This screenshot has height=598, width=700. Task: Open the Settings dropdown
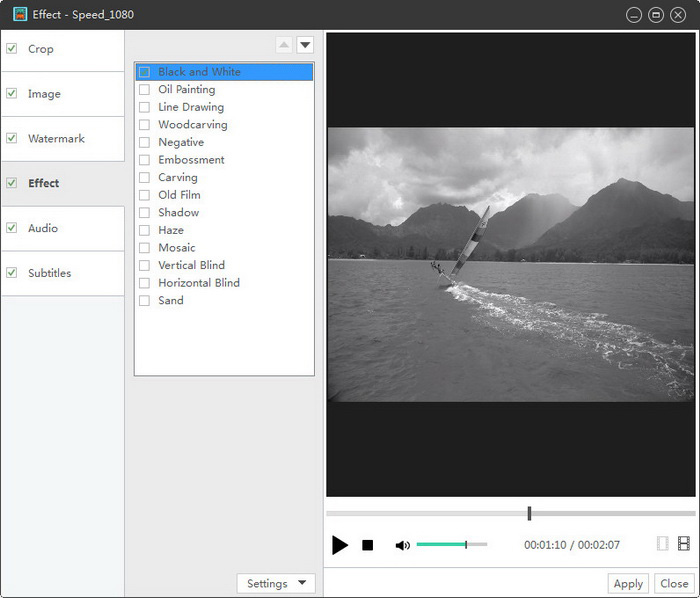click(276, 583)
